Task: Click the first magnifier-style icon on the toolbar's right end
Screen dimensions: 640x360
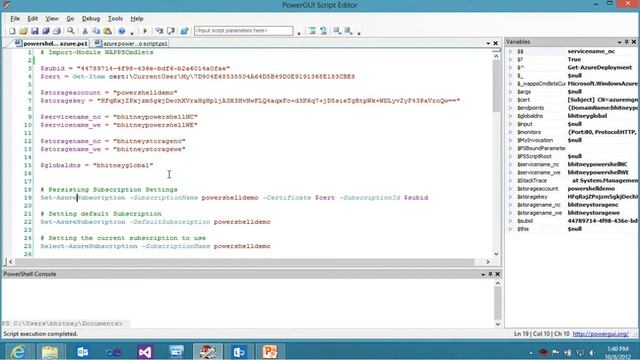Action: tap(337, 31)
